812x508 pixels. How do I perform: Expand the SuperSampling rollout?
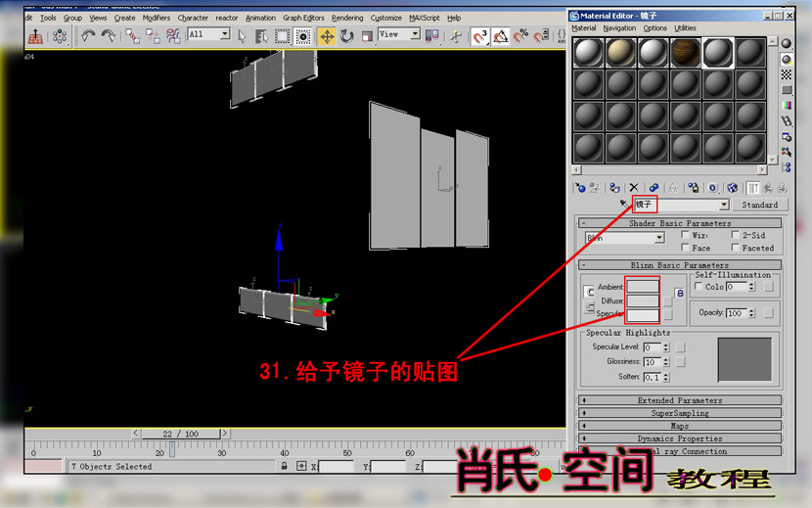tap(679, 413)
